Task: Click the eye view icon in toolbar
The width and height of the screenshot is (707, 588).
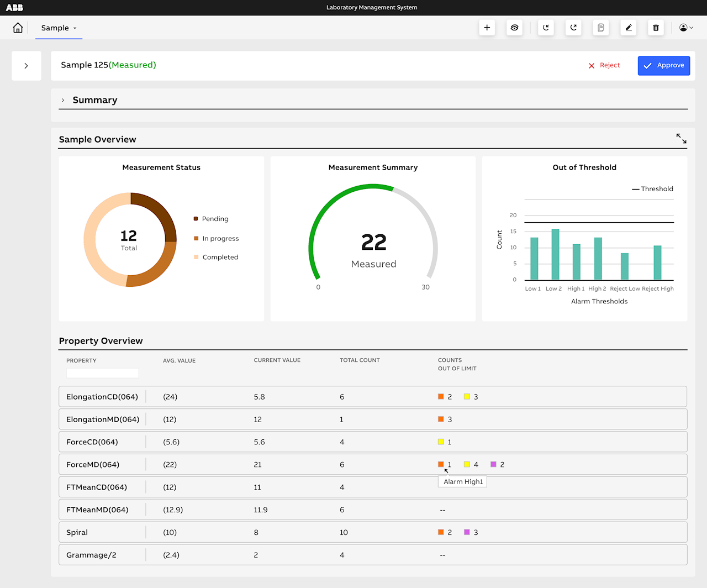Action: pos(514,28)
